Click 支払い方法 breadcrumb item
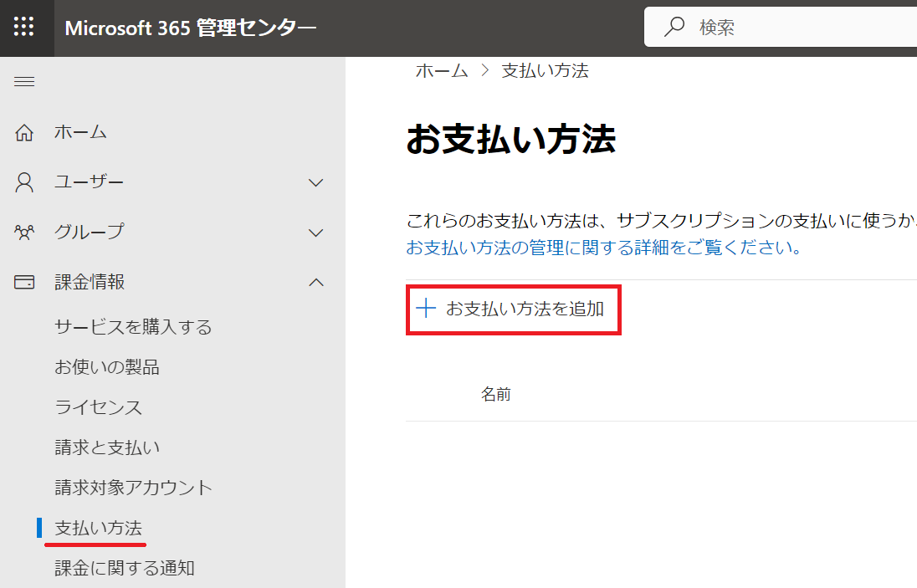Viewport: 917px width, 588px height. [x=545, y=71]
